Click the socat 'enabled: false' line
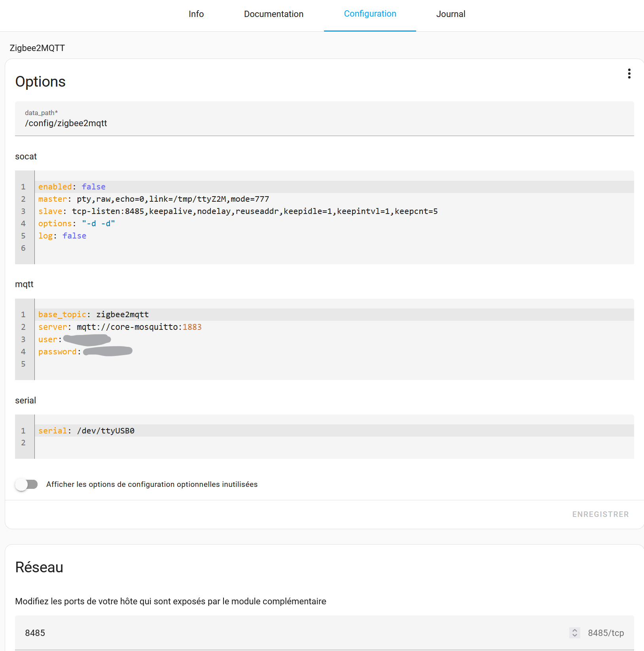This screenshot has height=651, width=644. tap(334, 187)
